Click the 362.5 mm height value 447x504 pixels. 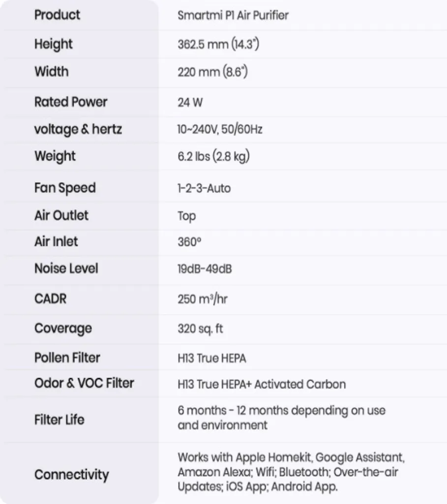pyautogui.click(x=218, y=45)
